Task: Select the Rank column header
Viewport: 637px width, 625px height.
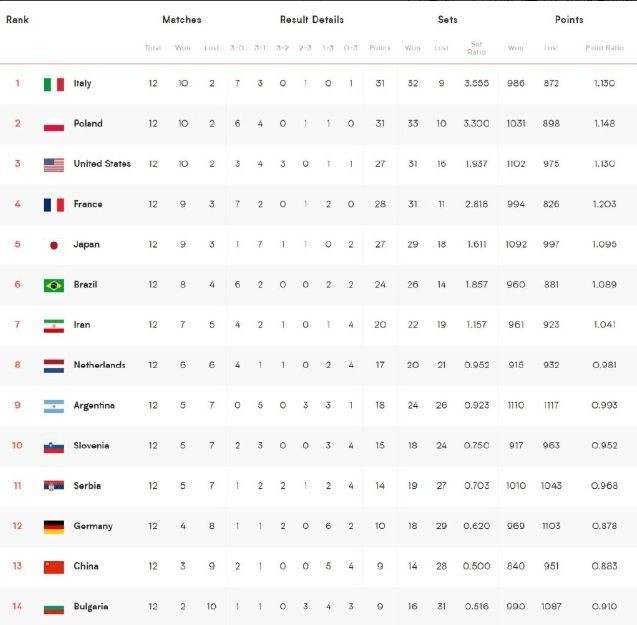Action: click(x=17, y=19)
